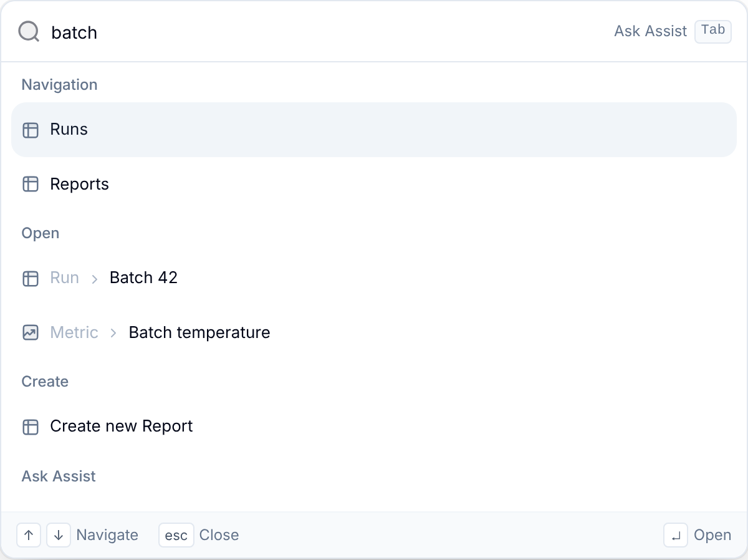Focus the search field containing 'batch'
Screen dimensions: 748x560
coord(324,32)
